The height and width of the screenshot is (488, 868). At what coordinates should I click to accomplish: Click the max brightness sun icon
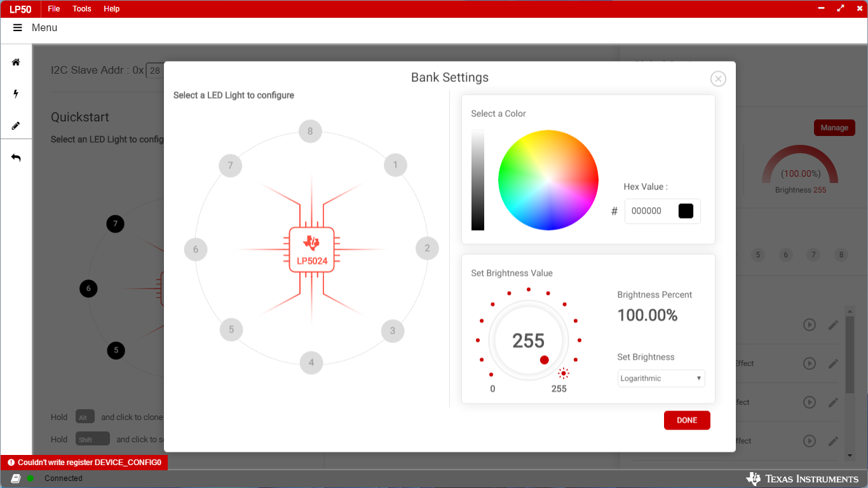(x=564, y=374)
